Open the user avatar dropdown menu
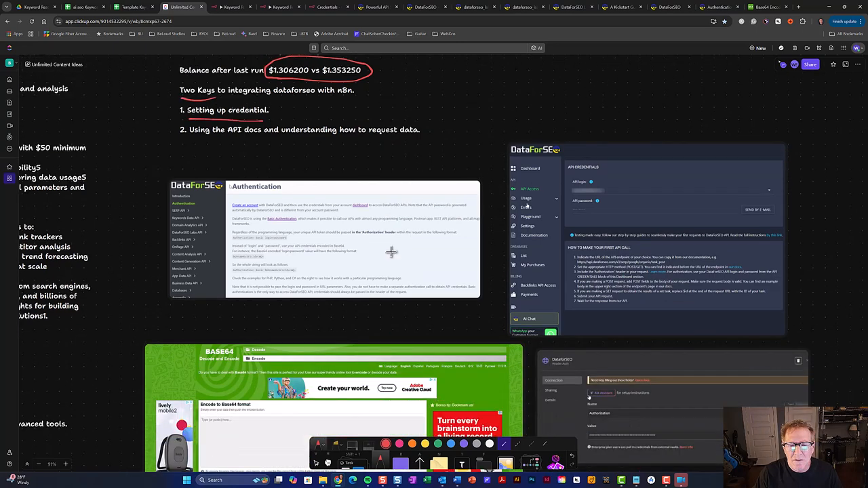The width and height of the screenshot is (868, 488). pos(858,48)
